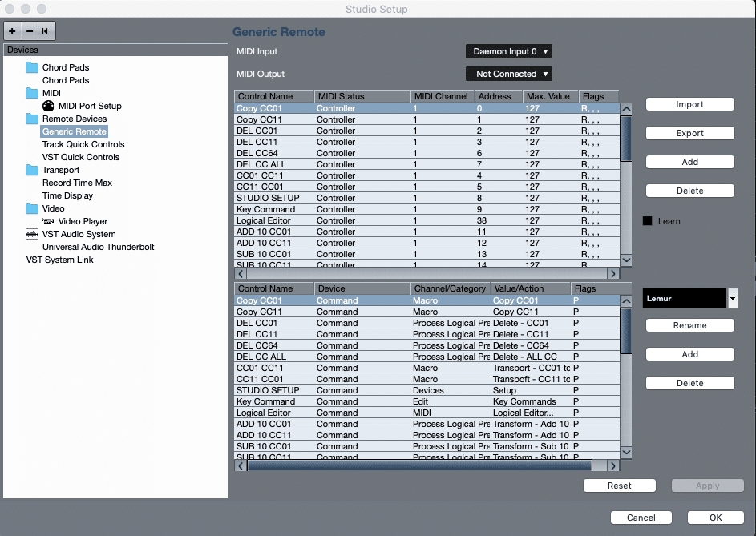The width and height of the screenshot is (756, 536).
Task: Click the upper Delete button above Learn
Action: (x=690, y=191)
